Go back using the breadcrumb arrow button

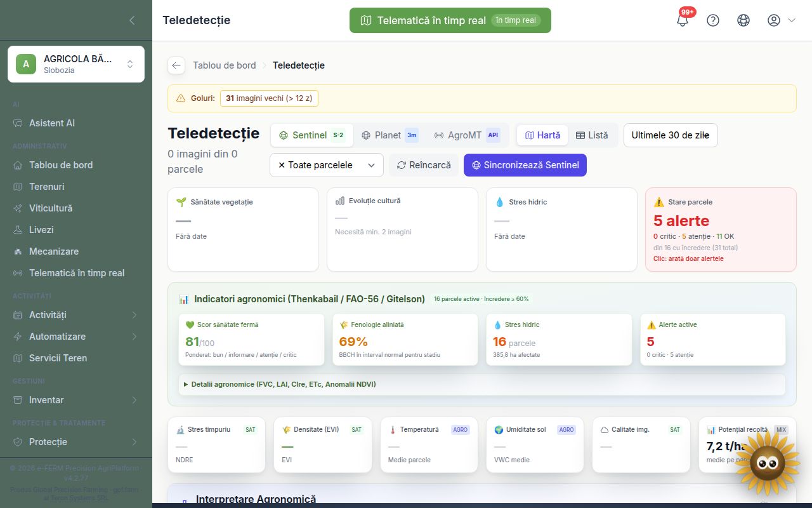(x=176, y=65)
